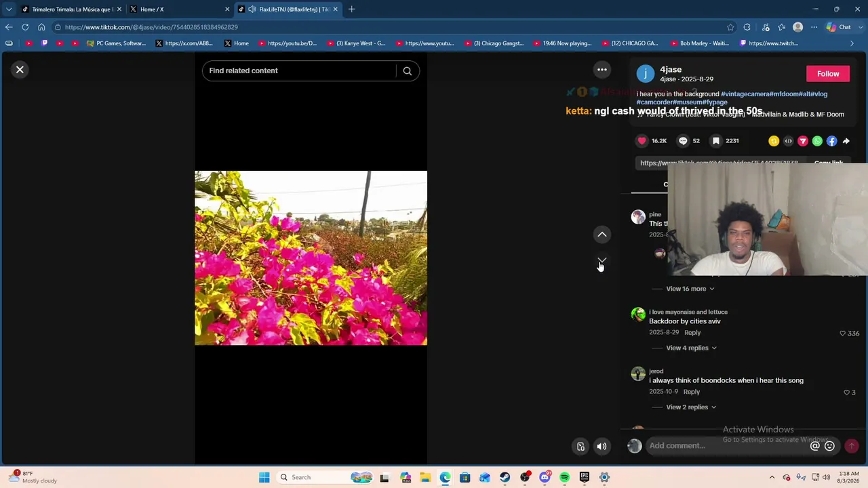
Task: Click the Add comment input field
Action: (728, 445)
